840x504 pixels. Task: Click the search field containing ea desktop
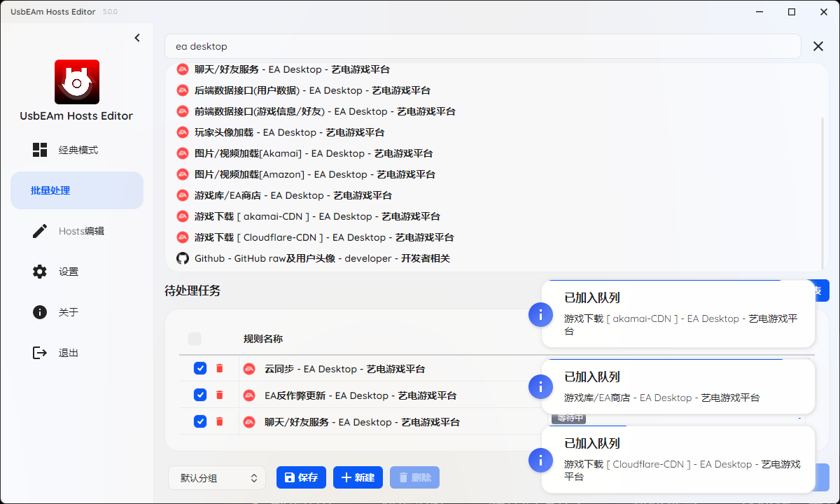coord(482,46)
